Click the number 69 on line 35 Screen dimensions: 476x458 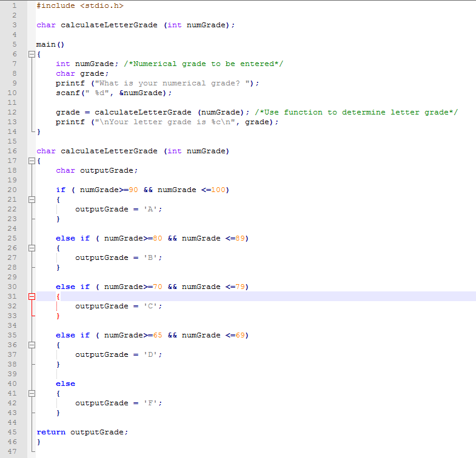click(x=240, y=336)
